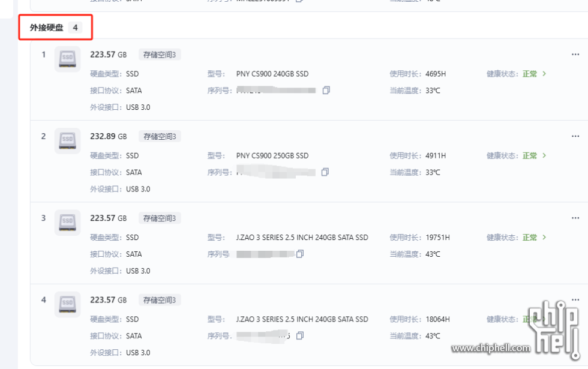Select the 232.89 GB capacity text
Screen dimensions: 588x369
pos(109,137)
